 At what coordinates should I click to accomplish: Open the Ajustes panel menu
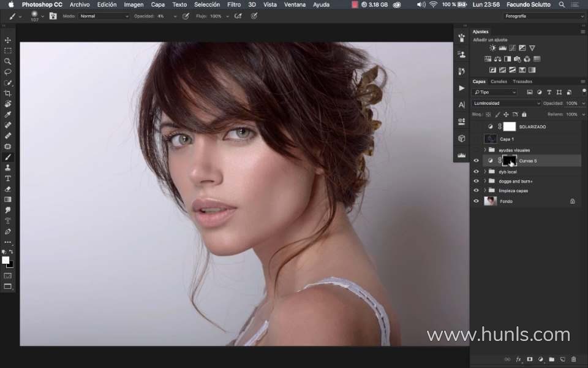(582, 31)
